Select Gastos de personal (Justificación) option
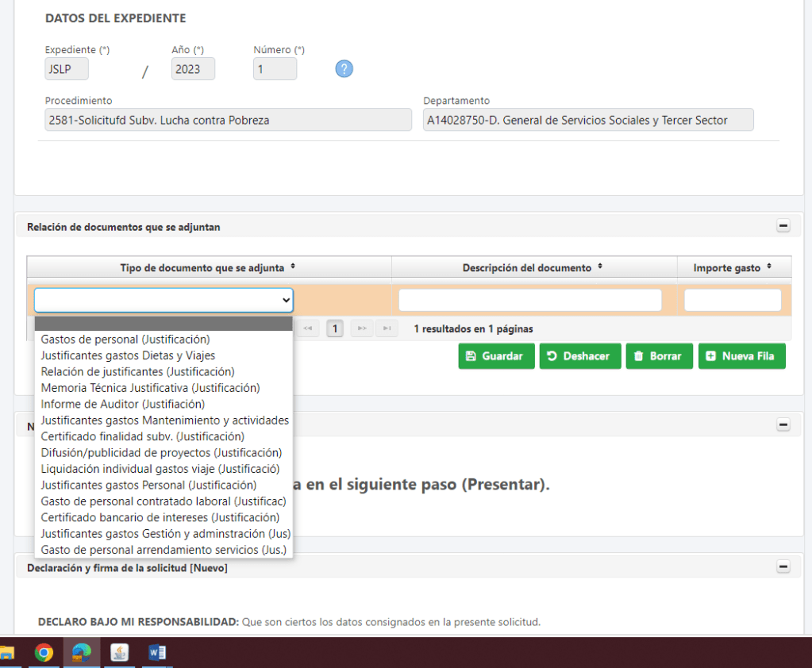This screenshot has width=812, height=668. click(125, 340)
